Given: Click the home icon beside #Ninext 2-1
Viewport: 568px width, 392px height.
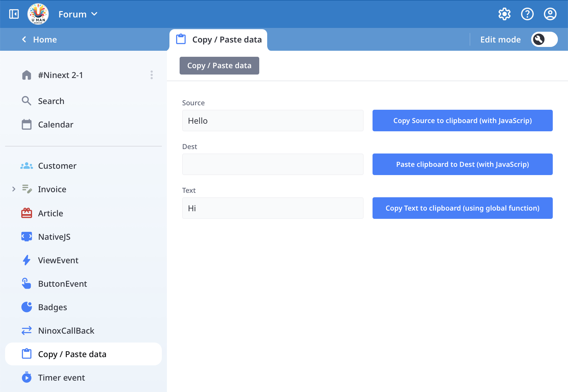Looking at the screenshot, I should pyautogui.click(x=27, y=75).
